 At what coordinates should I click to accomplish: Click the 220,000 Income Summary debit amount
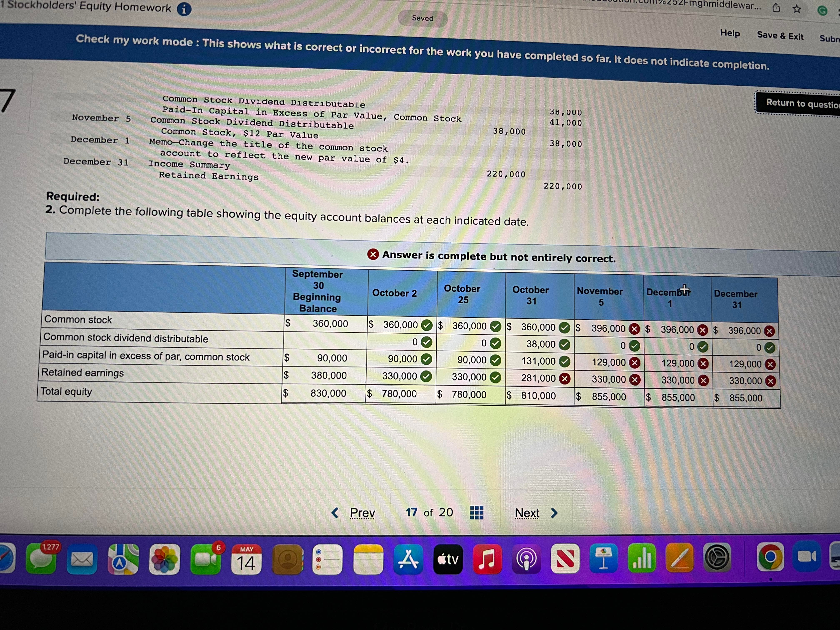click(506, 174)
